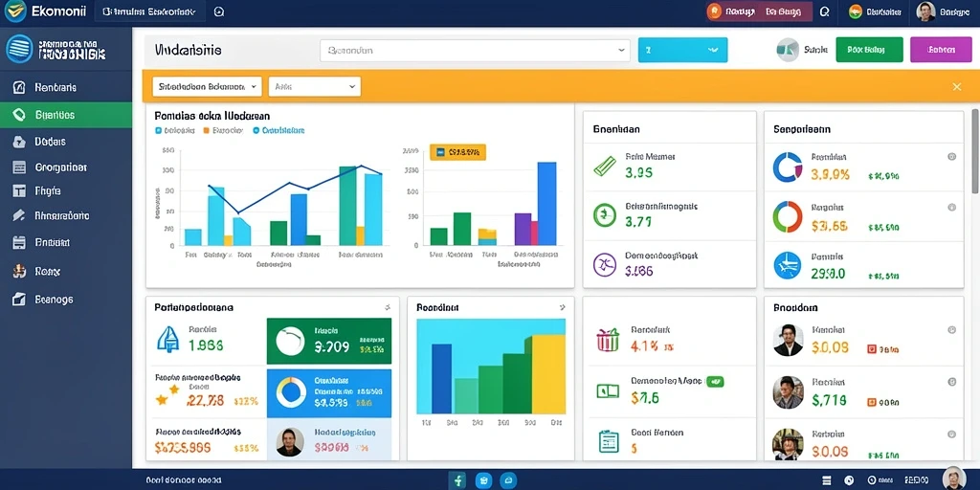Toggle the orange square legend item

point(207,130)
